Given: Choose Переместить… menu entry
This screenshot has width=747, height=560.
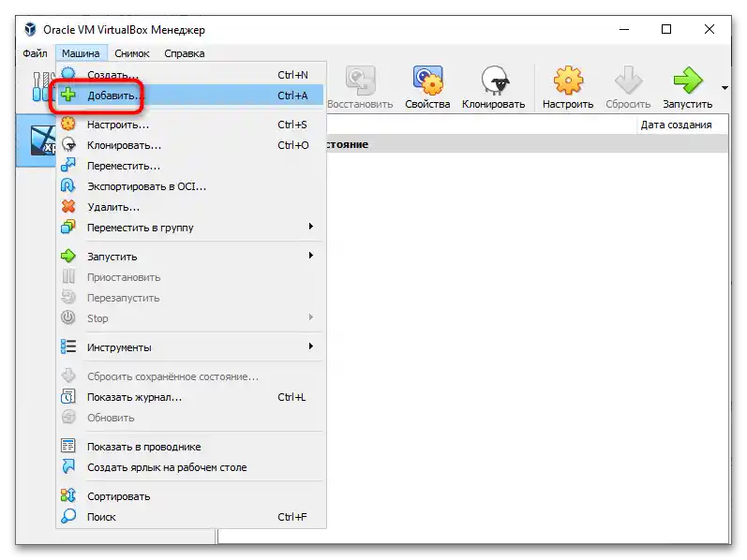Looking at the screenshot, I should click(190, 166).
